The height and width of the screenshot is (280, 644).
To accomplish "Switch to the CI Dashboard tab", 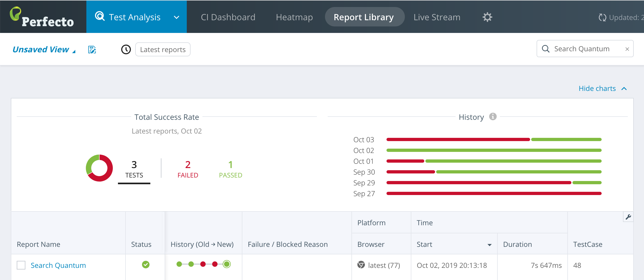I will [x=228, y=17].
